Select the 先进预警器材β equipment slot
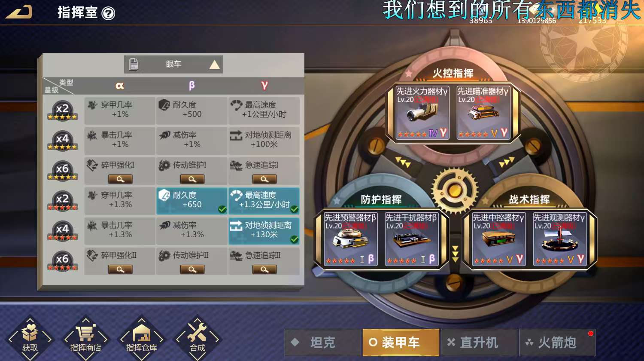 (350, 239)
